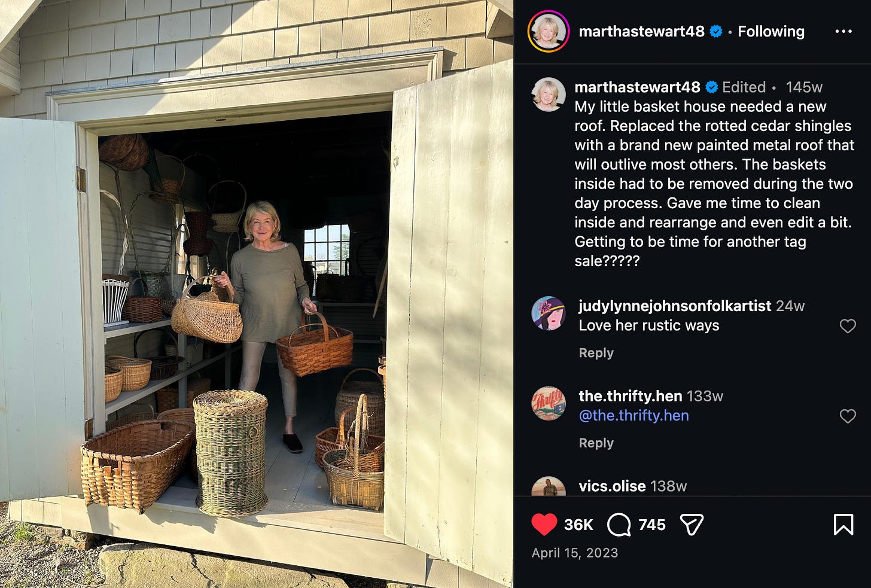Image resolution: width=871 pixels, height=588 pixels.
Task: Click the April 15, 2023 post date
Action: 574,553
